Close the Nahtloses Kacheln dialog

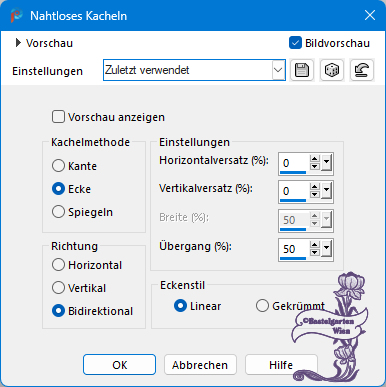click(370, 15)
